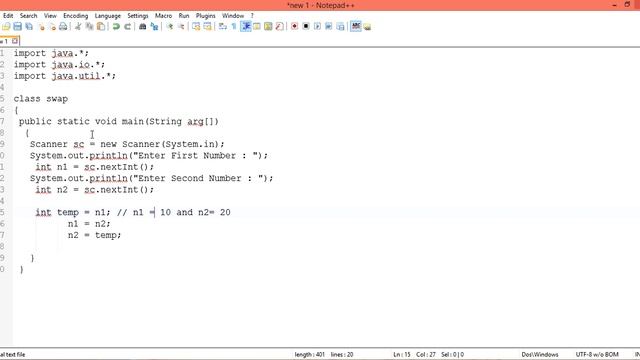Screen dimensions: 640x360
Task: Open Find with the binoculars icon
Action: click(142, 27)
